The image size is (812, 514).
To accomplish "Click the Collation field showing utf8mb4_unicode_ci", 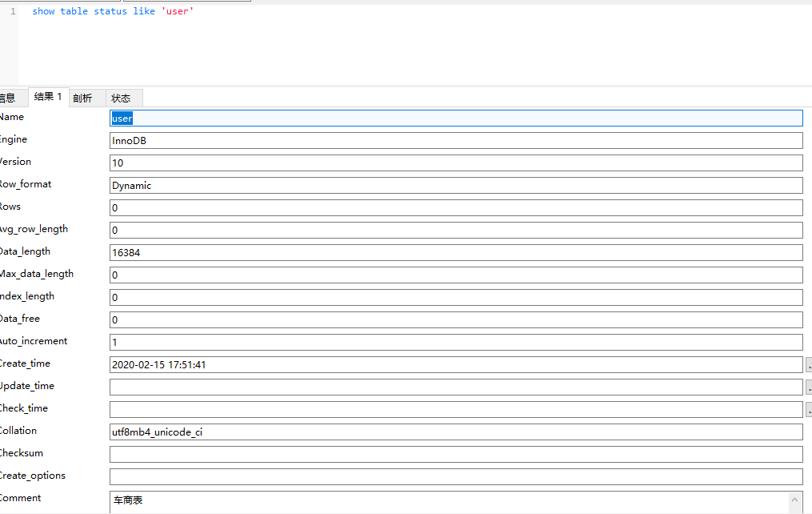I will (x=456, y=432).
